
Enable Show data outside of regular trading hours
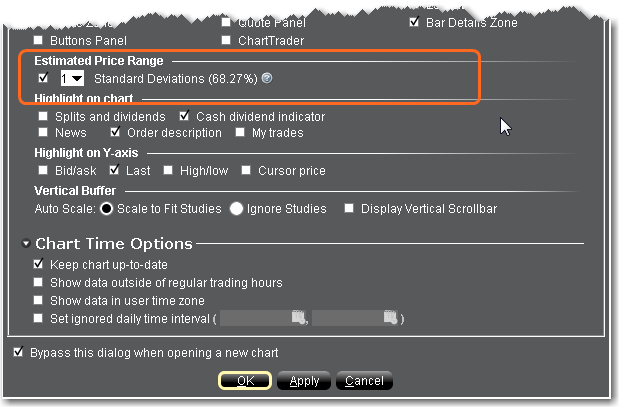click(x=39, y=283)
